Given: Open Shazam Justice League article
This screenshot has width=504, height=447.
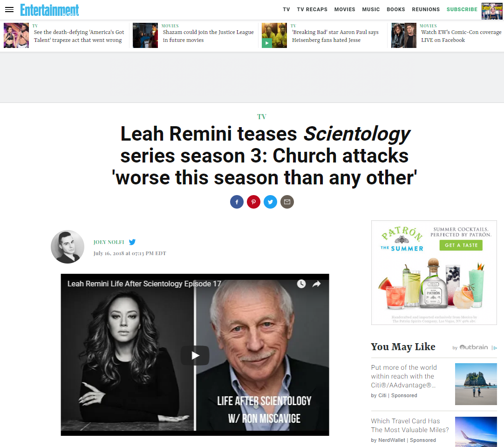Looking at the screenshot, I should [x=208, y=36].
